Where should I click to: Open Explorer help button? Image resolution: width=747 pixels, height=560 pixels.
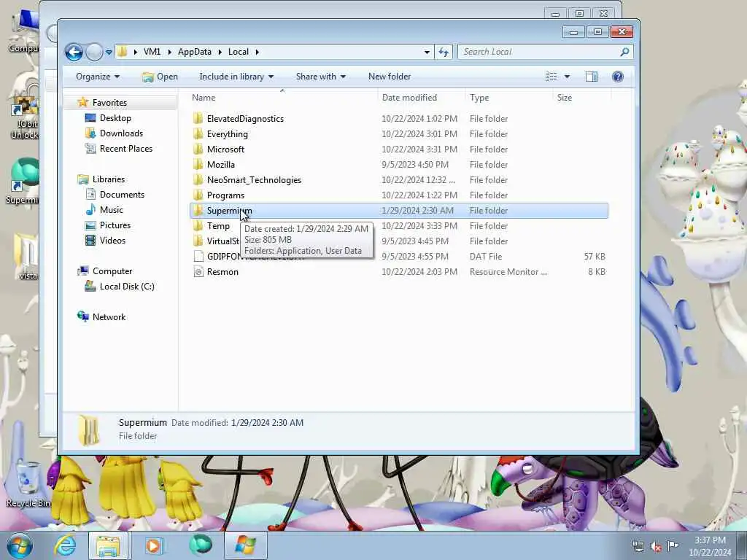pyautogui.click(x=617, y=76)
